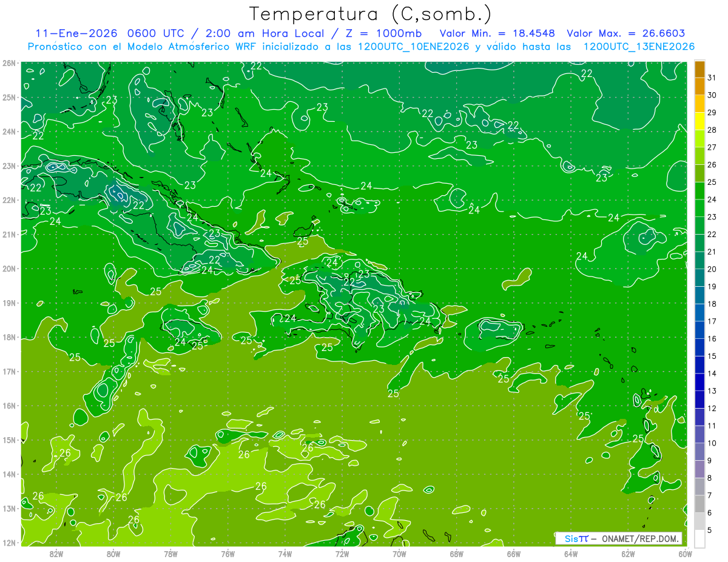Click the '1200UTC_10ENE2026' initialization time
The width and height of the screenshot is (728, 562).
(414, 47)
